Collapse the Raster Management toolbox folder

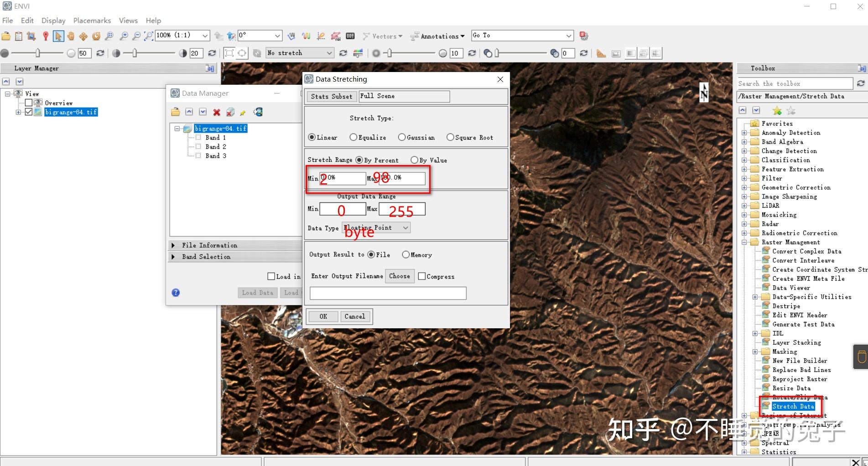(744, 242)
